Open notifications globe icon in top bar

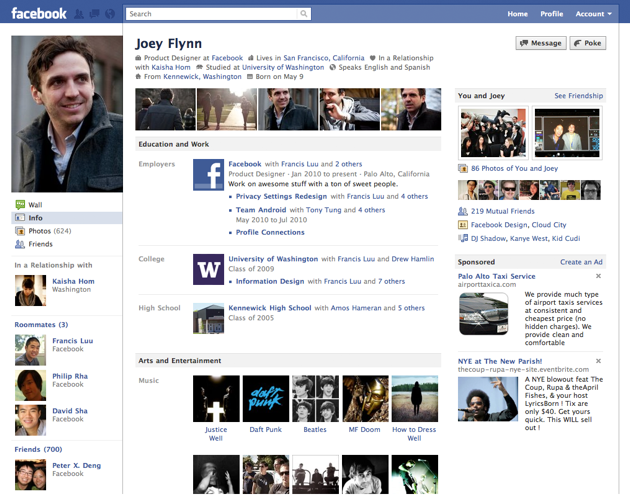tap(109, 14)
